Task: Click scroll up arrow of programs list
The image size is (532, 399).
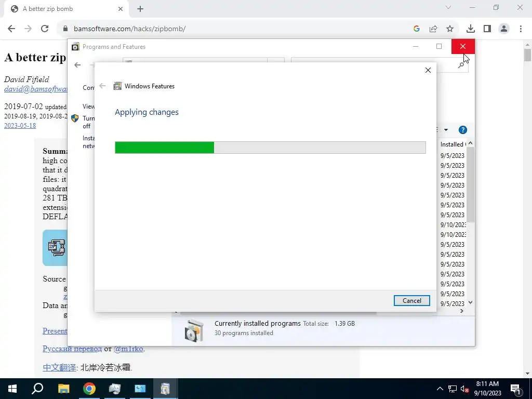Action: 470,143
